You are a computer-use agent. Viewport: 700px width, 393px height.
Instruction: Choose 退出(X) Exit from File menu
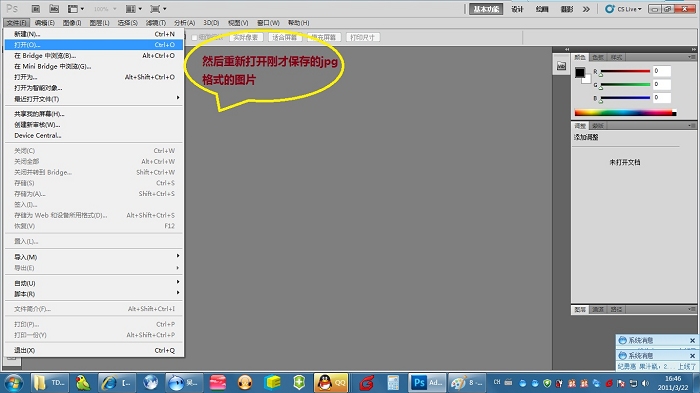coord(94,350)
